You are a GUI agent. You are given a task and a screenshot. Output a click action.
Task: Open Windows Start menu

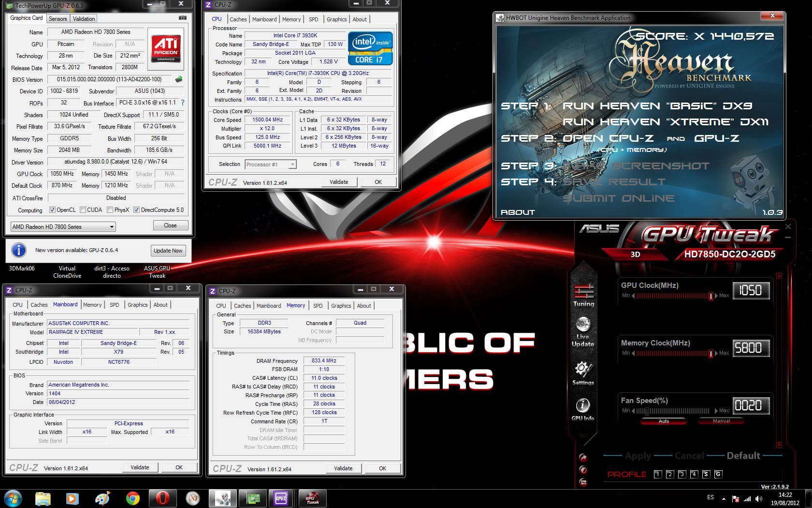tap(13, 498)
